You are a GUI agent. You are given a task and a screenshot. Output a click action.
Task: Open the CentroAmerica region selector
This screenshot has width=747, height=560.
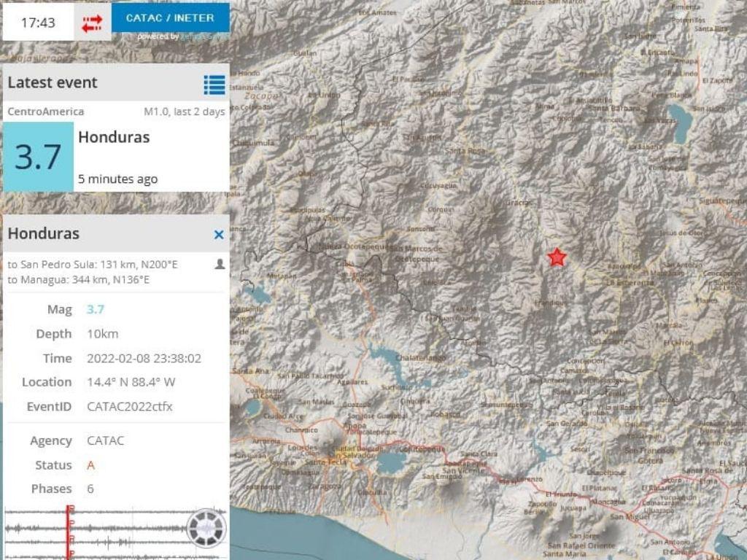pos(42,112)
